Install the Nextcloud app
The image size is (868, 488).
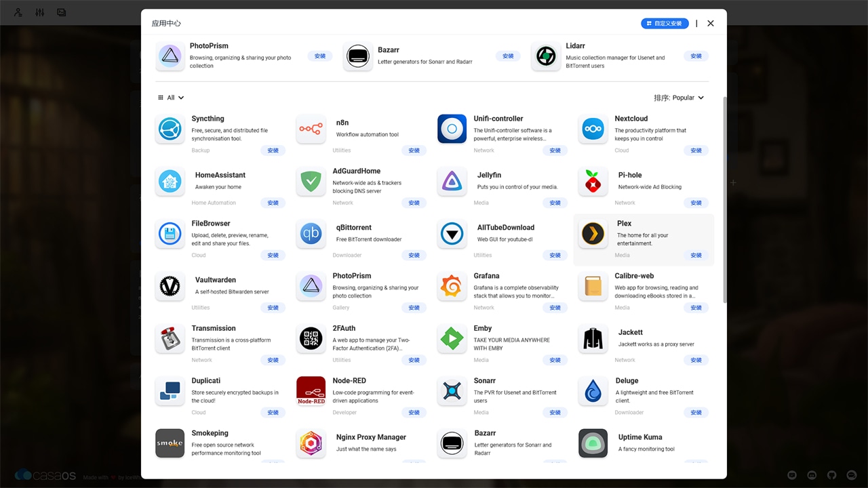click(696, 150)
